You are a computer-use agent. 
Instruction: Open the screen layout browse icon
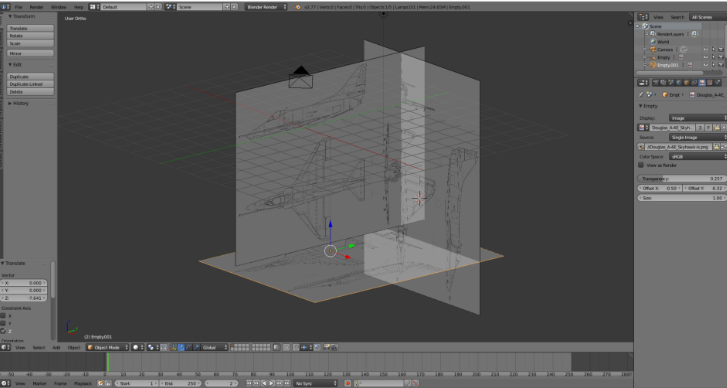(x=94, y=7)
